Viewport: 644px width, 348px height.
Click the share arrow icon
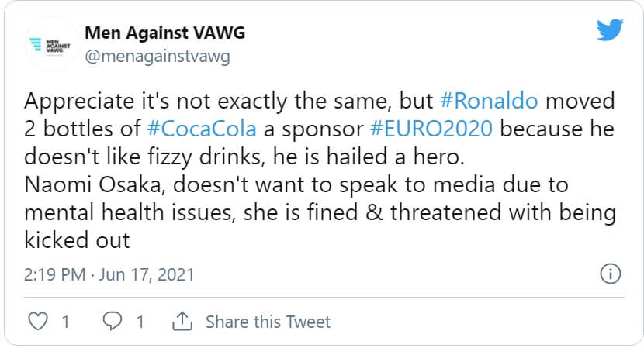point(183,321)
